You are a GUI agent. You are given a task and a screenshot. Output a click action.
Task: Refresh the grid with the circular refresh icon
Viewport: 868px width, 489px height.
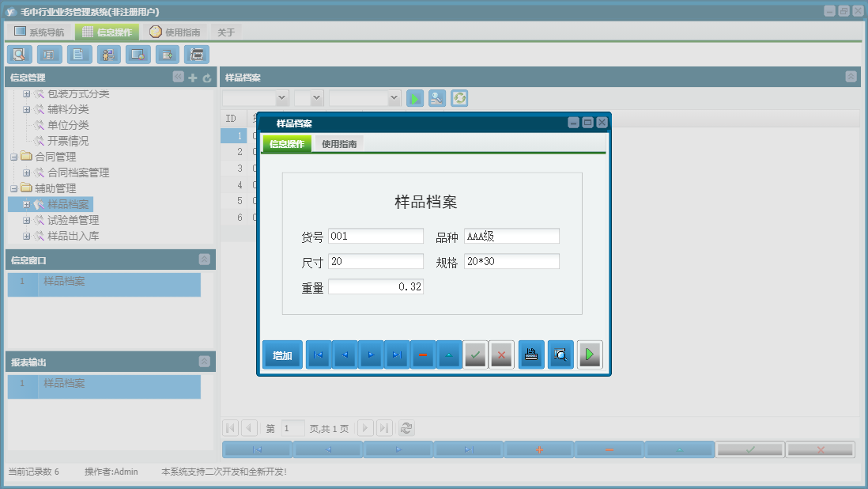pos(459,98)
